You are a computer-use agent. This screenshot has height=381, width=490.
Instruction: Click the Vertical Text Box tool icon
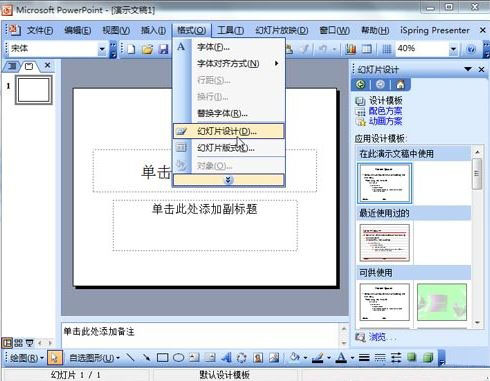210,358
